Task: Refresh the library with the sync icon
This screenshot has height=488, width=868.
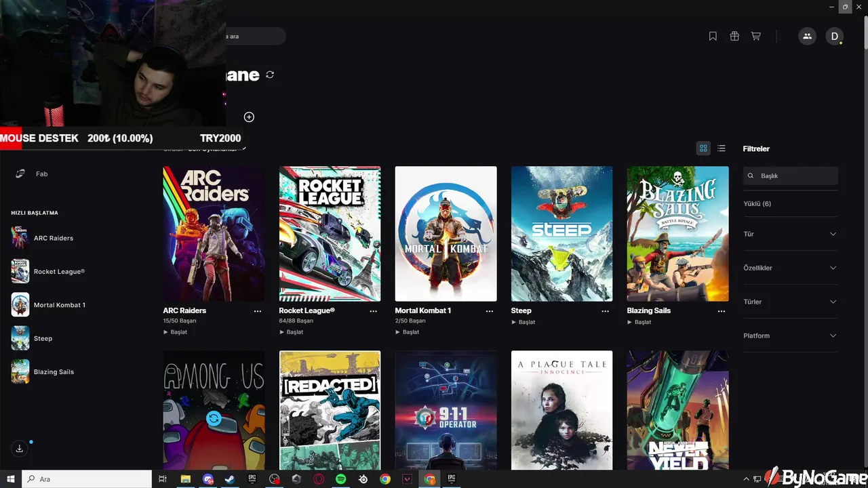Action: point(270,75)
